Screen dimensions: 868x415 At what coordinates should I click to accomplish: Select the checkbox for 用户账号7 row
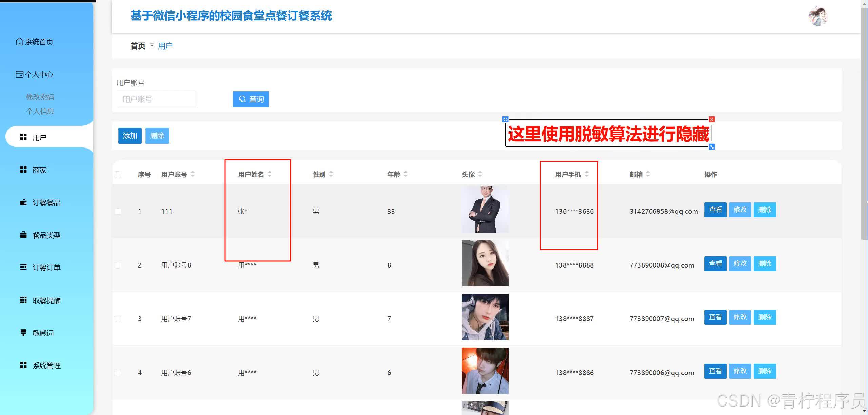point(118,319)
